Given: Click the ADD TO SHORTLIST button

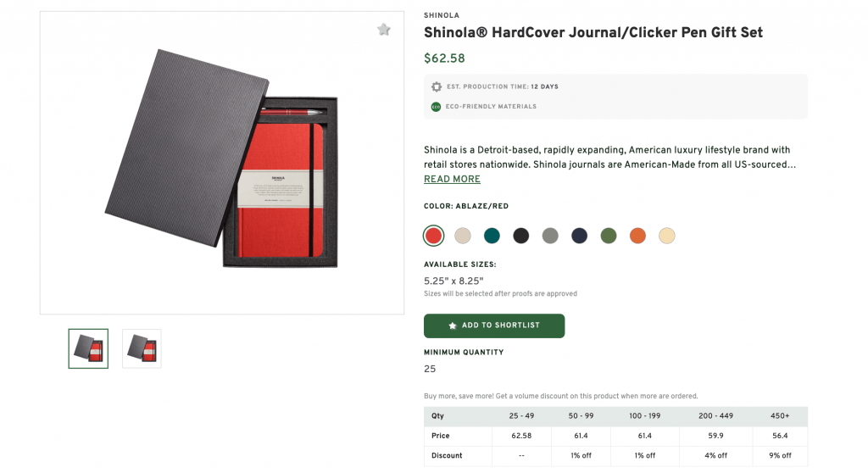Looking at the screenshot, I should point(494,326).
